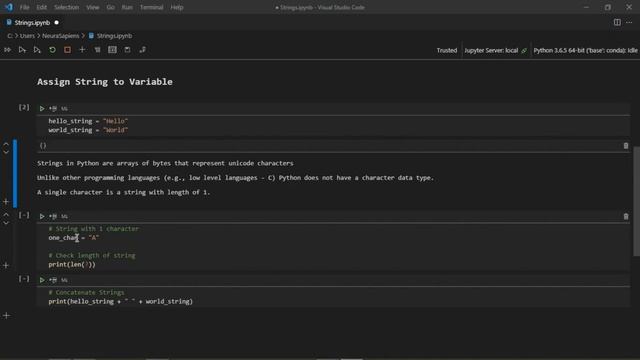Click the vertical scrollbar thumb

(636, 201)
